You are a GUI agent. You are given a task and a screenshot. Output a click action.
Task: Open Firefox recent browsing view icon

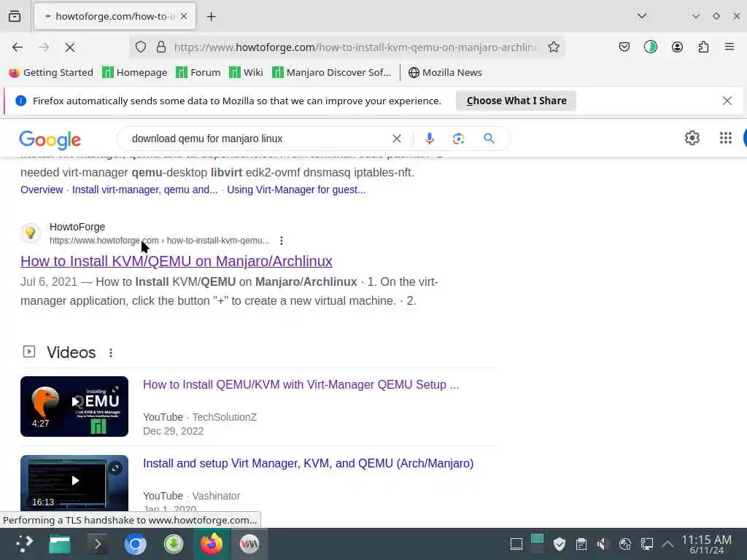point(15,16)
